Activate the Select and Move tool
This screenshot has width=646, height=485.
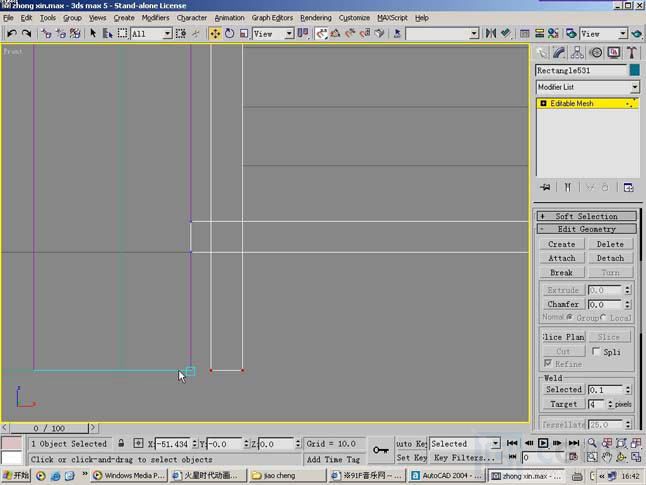click(x=215, y=33)
